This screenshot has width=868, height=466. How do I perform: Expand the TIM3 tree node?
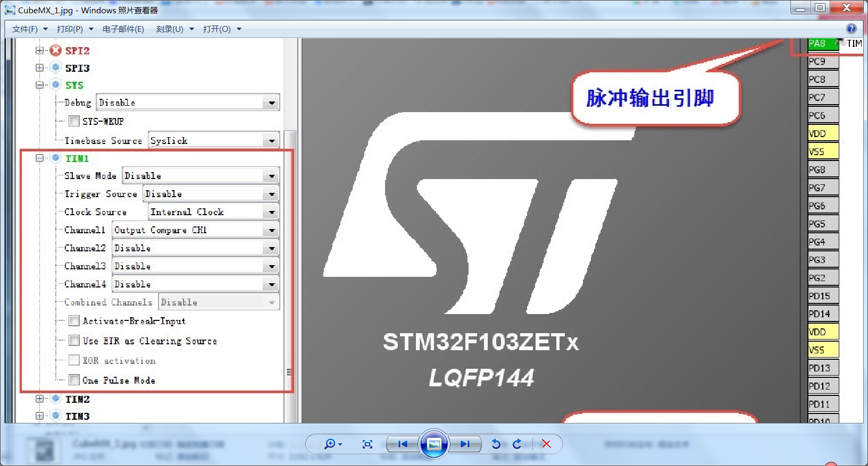39,416
